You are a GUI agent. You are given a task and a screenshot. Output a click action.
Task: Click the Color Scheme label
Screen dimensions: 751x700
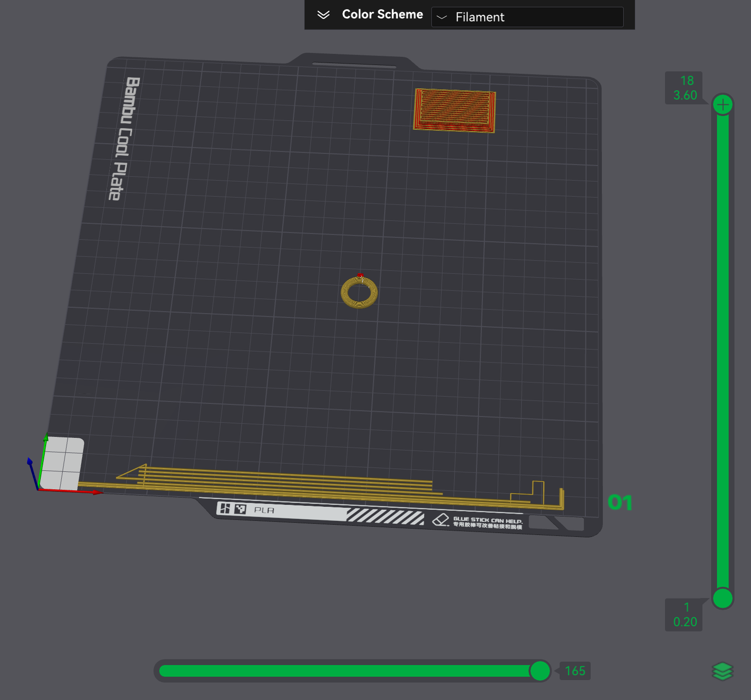click(382, 15)
